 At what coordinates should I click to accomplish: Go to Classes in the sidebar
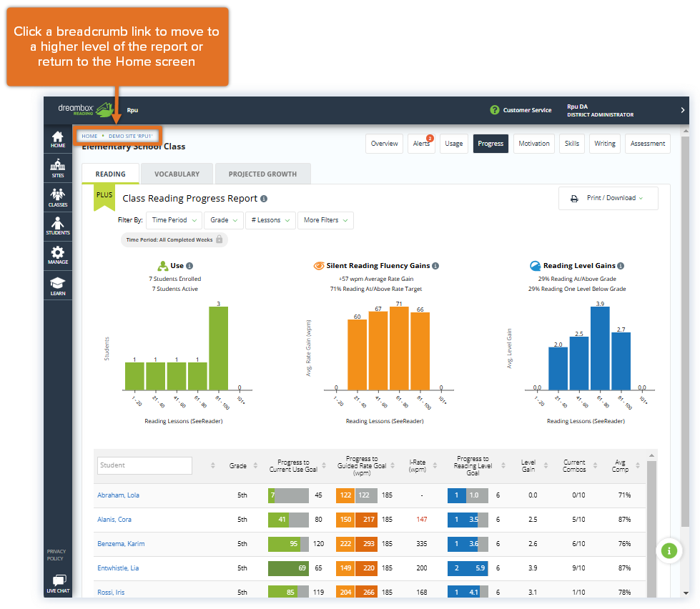click(58, 198)
